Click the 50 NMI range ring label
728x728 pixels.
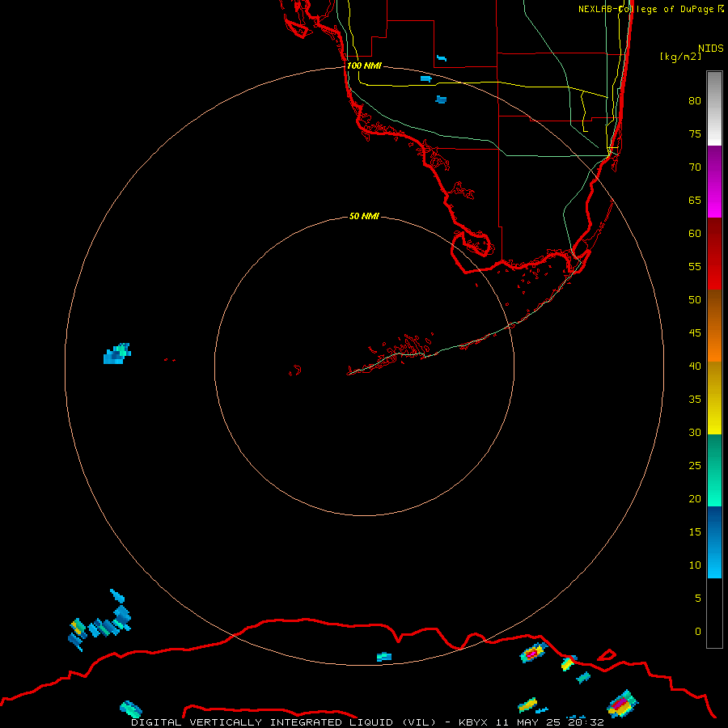tap(364, 216)
